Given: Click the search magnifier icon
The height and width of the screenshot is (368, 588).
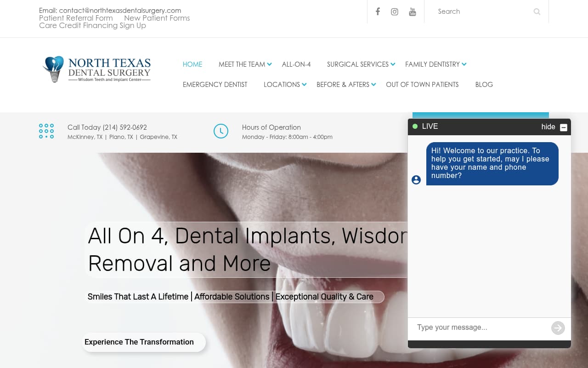Looking at the screenshot, I should [x=537, y=11].
